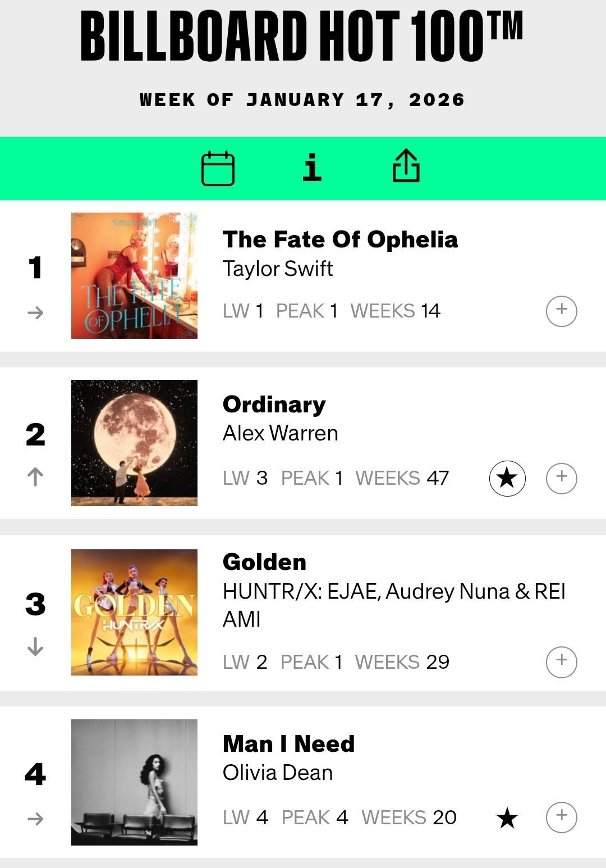Expand The Fate Of Ophelia details
Image resolution: width=606 pixels, height=868 pixels.
coord(561,311)
